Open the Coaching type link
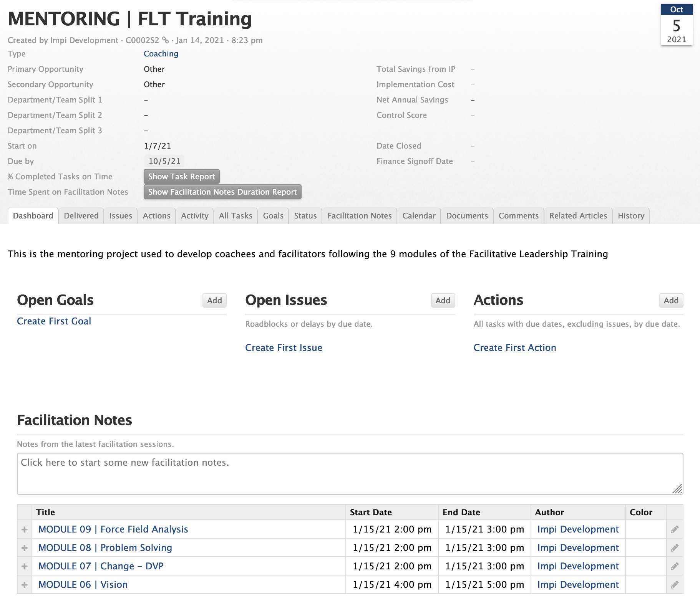 click(161, 54)
